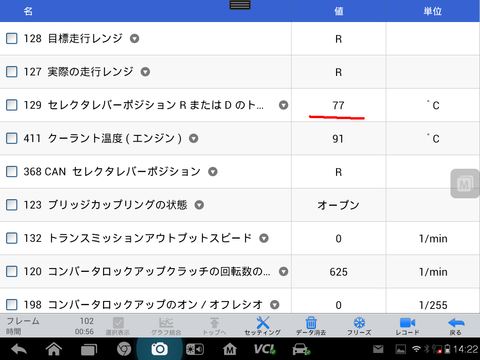Tick checkbox for 123 ブリッジカップリングの状態
This screenshot has width=480, height=360.
pyautogui.click(x=12, y=205)
